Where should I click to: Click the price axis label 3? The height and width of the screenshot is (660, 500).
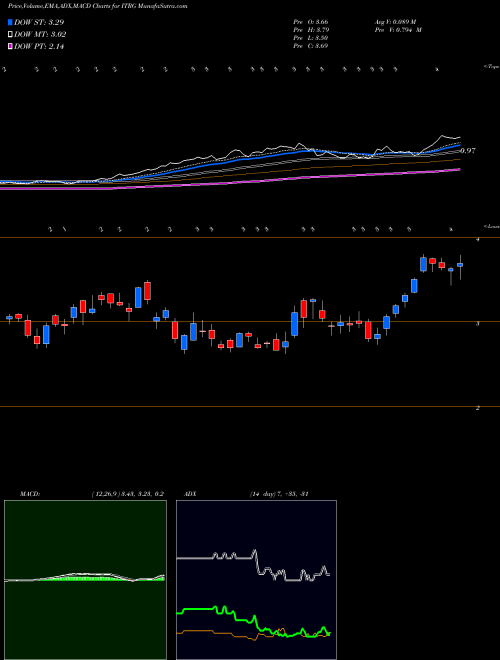[x=478, y=324]
